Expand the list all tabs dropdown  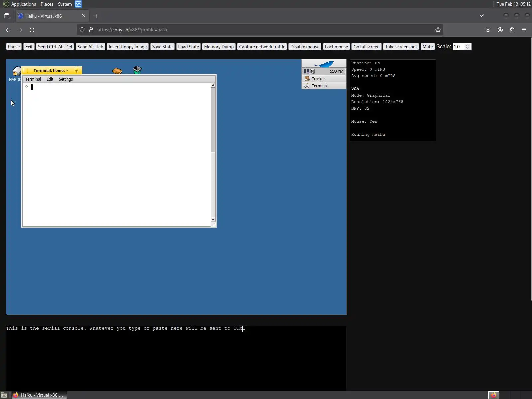(482, 16)
